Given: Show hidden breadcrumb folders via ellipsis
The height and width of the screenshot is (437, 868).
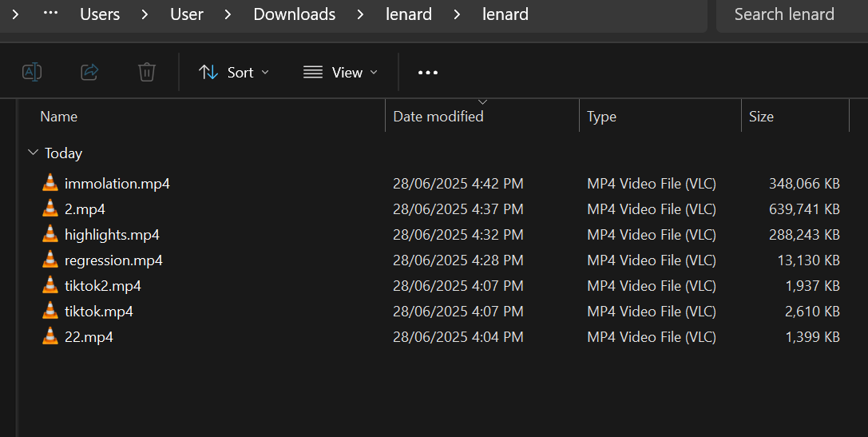Looking at the screenshot, I should pyautogui.click(x=50, y=13).
